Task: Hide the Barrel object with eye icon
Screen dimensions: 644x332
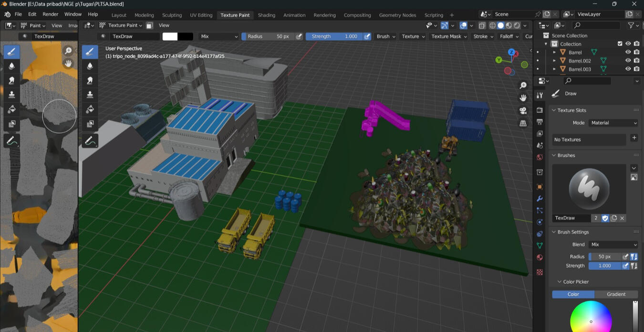Action: coord(628,52)
